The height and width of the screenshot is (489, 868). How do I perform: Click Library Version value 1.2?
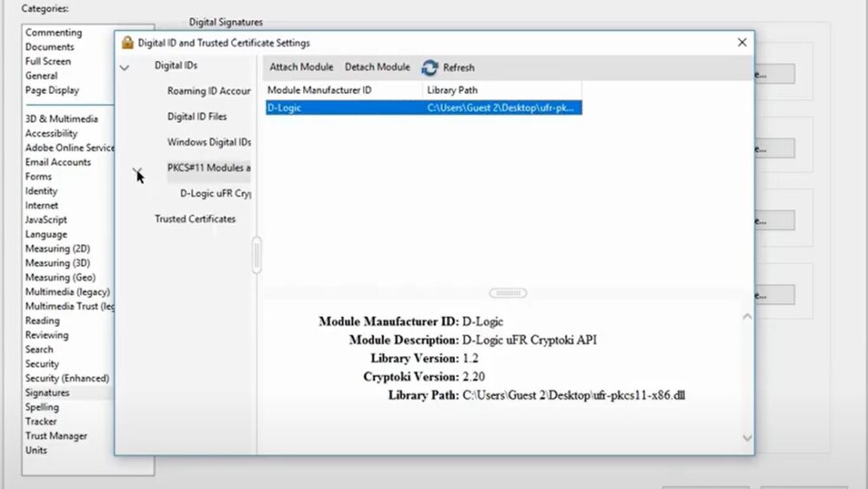(x=470, y=359)
